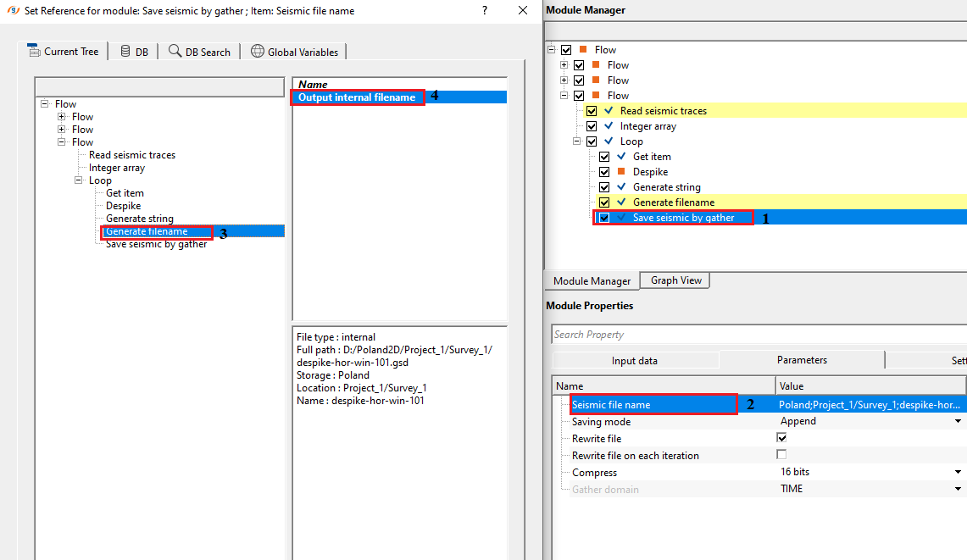Click the orange status square beside Despike
This screenshot has height=560, width=967.
pos(620,172)
